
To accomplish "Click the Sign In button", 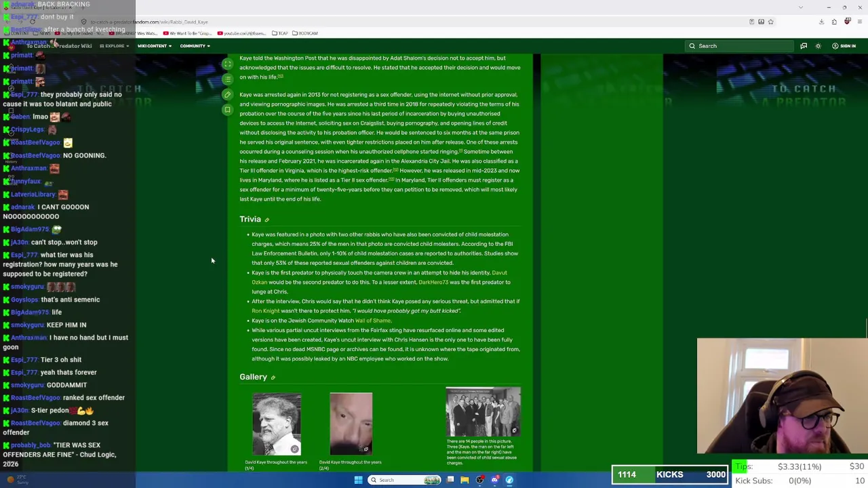I will tap(844, 46).
